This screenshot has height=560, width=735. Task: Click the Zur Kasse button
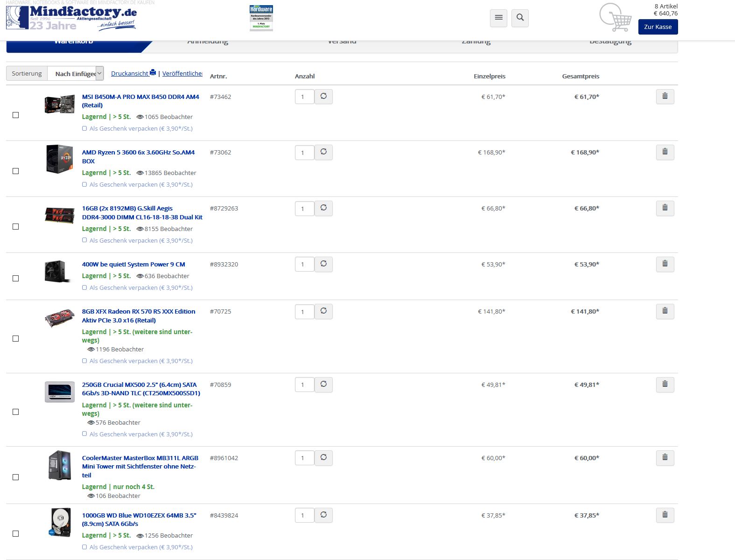pos(658,27)
